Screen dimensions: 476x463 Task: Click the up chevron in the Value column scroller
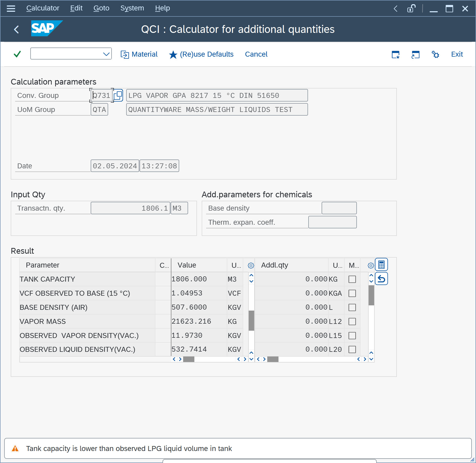point(251,275)
